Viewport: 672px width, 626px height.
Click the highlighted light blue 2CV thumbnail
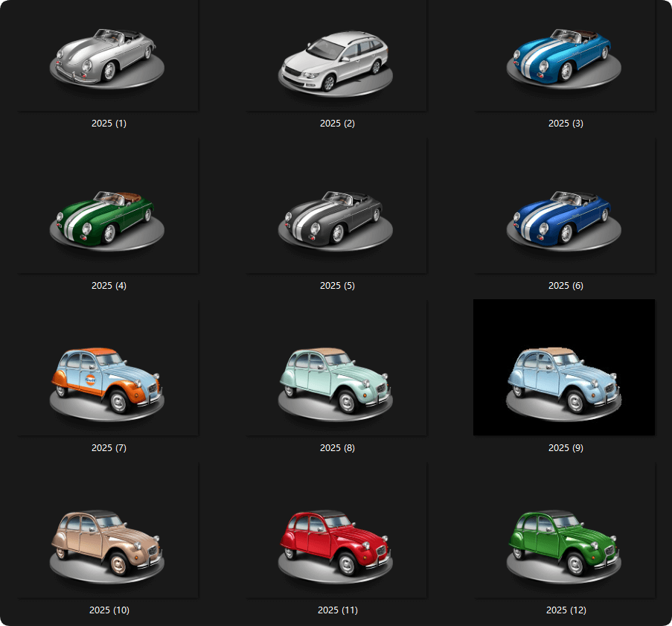pos(564,381)
